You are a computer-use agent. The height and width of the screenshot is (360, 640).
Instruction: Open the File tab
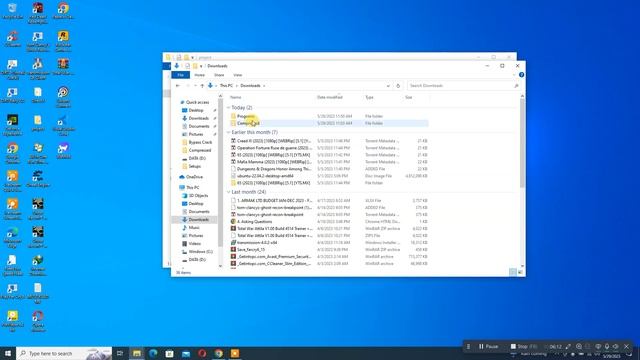pos(180,75)
